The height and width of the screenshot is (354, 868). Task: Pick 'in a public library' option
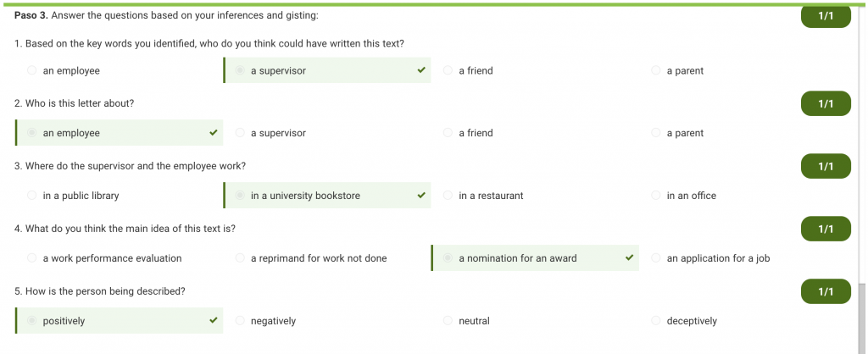pos(32,196)
